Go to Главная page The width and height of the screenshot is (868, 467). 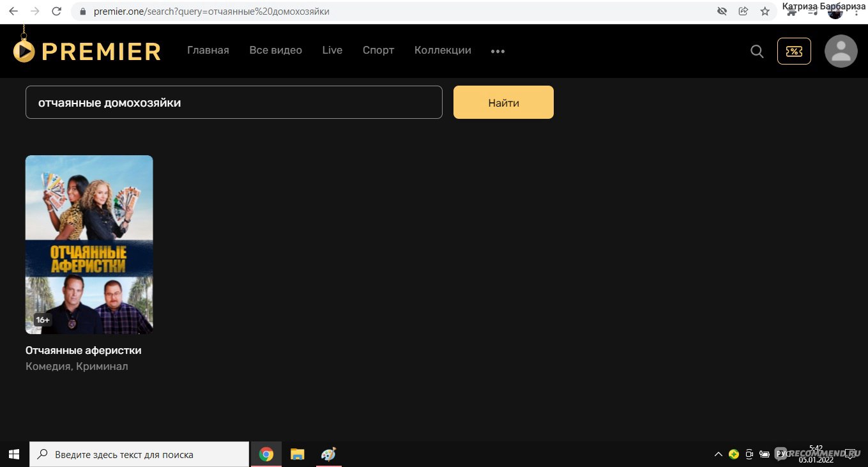(208, 50)
